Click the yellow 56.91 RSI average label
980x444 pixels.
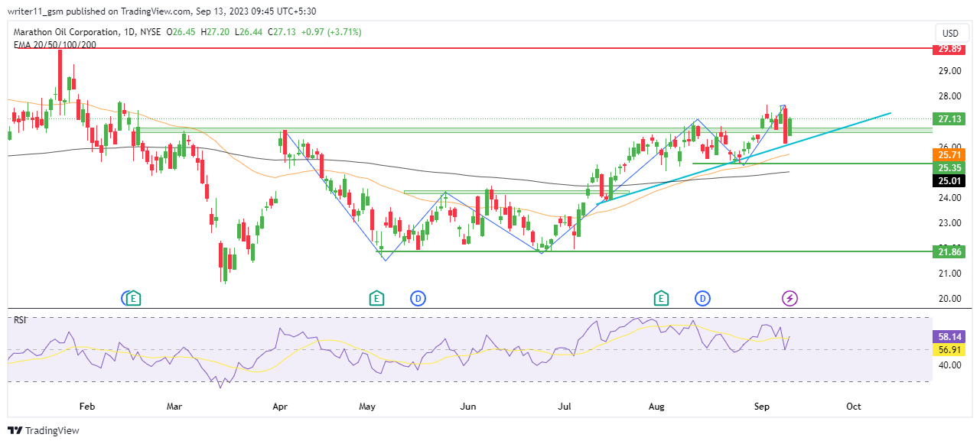[949, 349]
